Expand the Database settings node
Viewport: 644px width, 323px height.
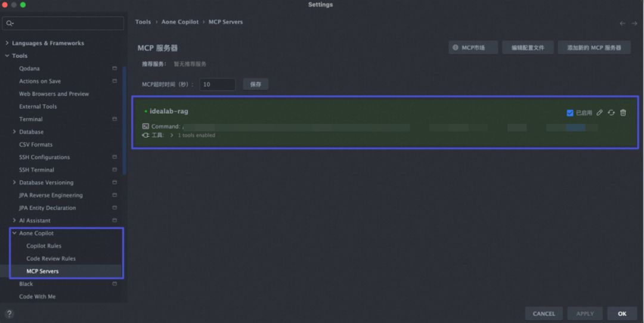click(x=14, y=132)
